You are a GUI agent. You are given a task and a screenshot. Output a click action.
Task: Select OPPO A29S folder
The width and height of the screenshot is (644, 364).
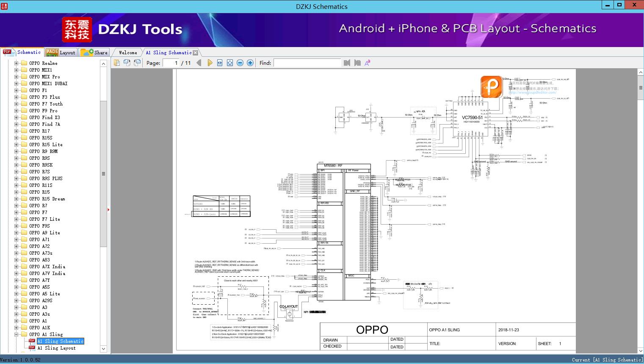click(41, 300)
